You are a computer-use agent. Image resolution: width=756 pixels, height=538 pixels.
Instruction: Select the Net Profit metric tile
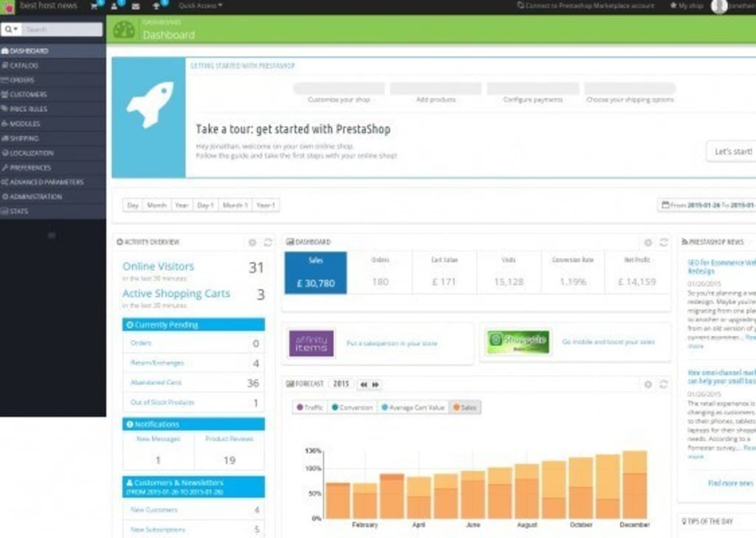pos(637,272)
